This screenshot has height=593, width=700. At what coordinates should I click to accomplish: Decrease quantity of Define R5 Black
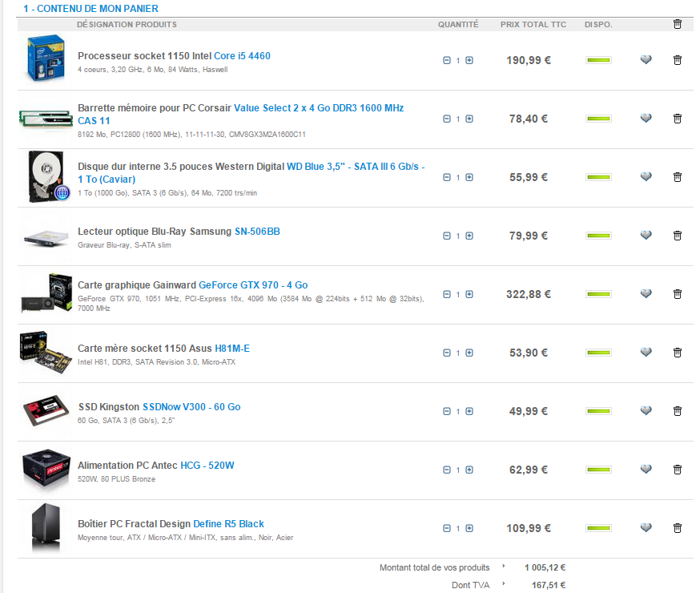point(447,528)
